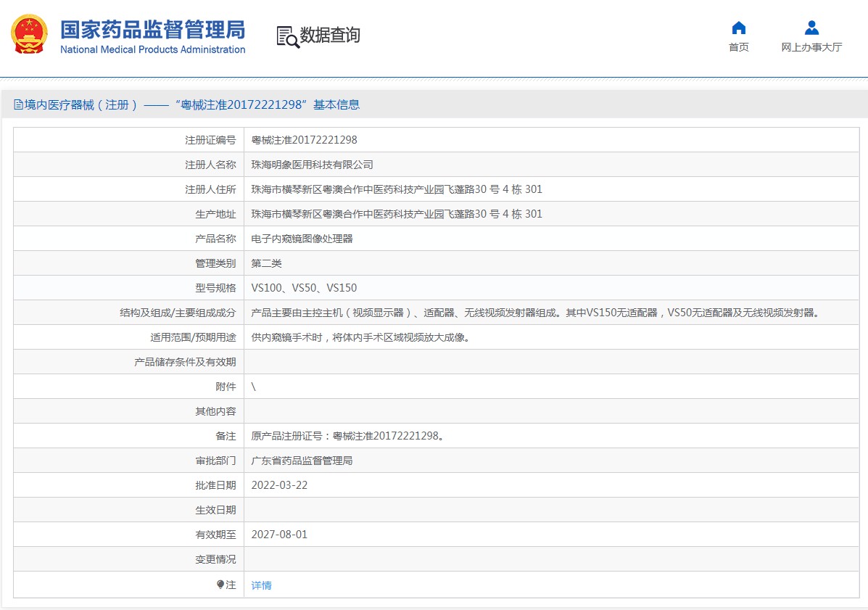Click the 国家药品监督管理局 site title
Image resolution: width=868 pixels, height=610 pixels.
[x=152, y=30]
